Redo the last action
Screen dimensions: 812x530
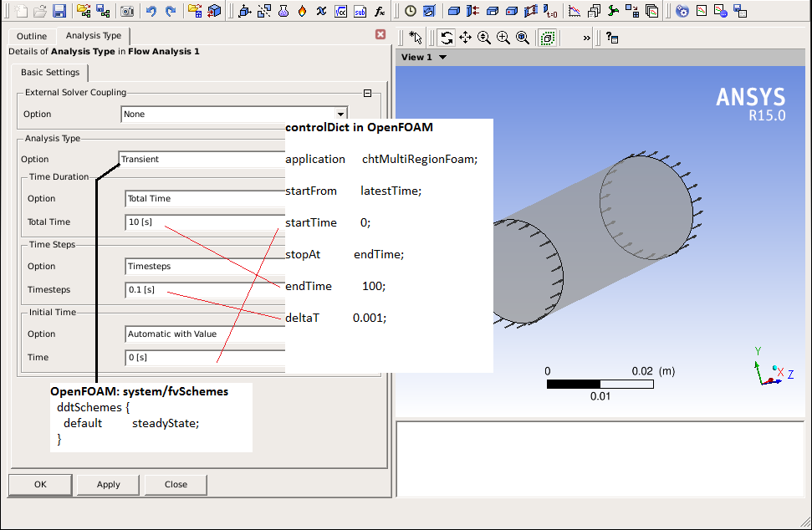[171, 10]
